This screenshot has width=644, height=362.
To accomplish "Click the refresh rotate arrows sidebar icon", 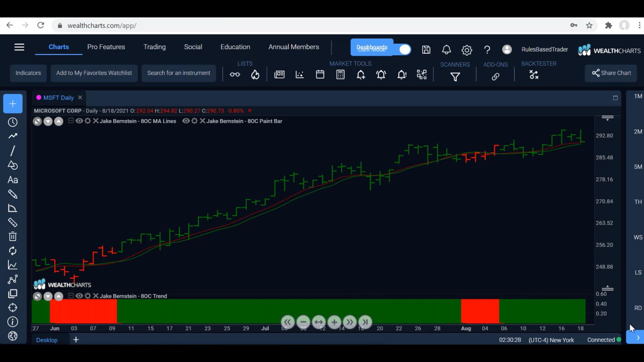I will click(13, 251).
